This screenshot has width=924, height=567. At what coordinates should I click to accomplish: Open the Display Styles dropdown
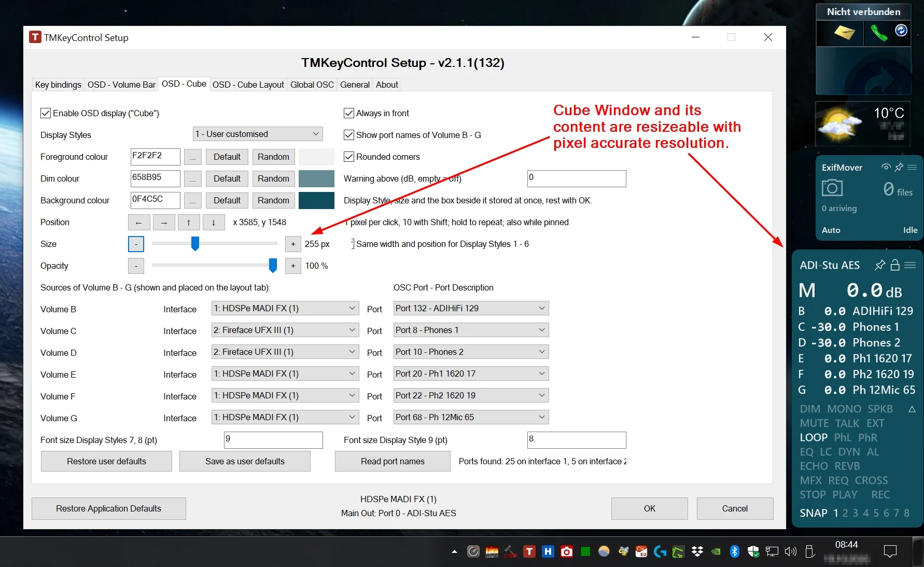point(258,134)
